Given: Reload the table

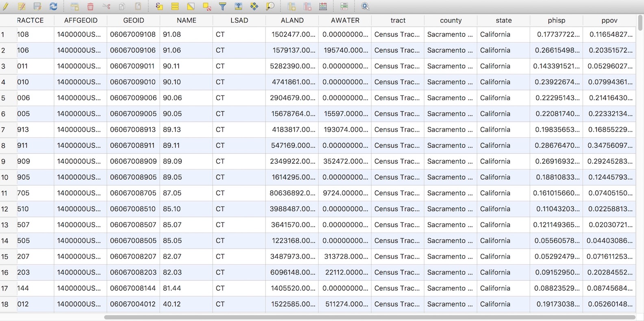Looking at the screenshot, I should tap(53, 6).
